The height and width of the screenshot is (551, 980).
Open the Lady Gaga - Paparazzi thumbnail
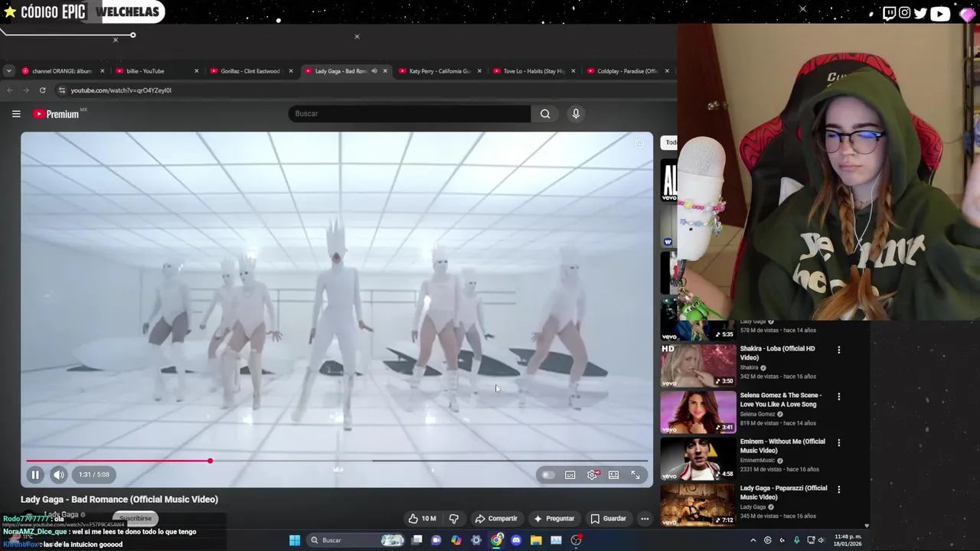click(x=698, y=504)
